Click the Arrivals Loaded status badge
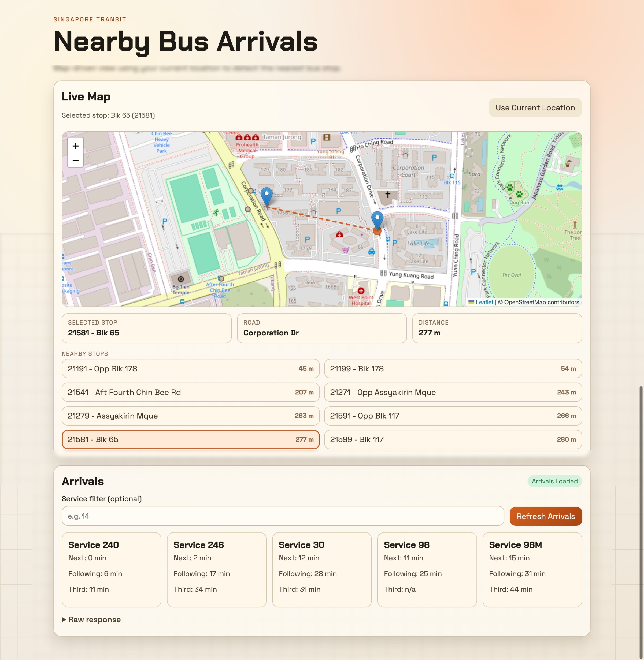Screen dimensions: 644x660 click(555, 481)
